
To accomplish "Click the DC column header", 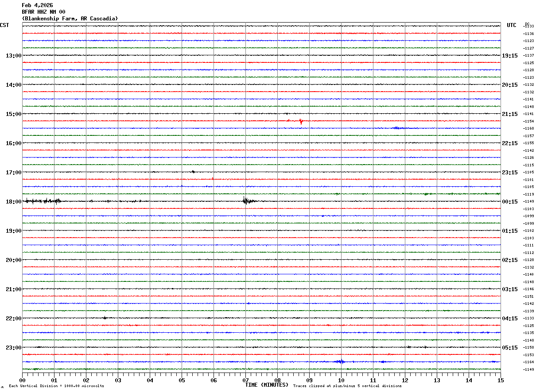I will coord(527,24).
